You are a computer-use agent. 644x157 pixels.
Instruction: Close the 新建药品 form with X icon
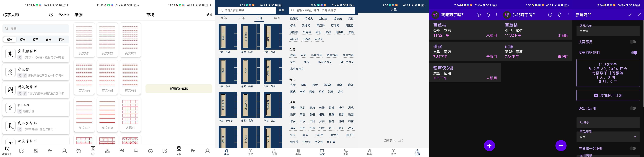coord(639,15)
